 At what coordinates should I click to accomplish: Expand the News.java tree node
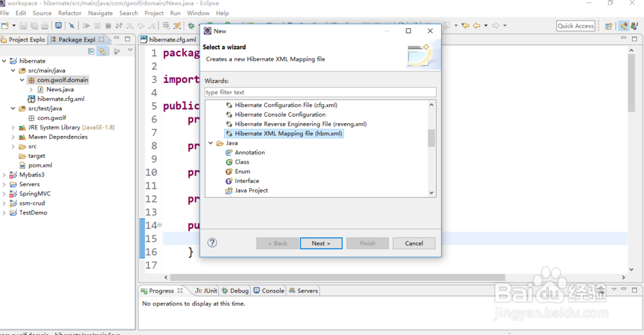tap(31, 89)
